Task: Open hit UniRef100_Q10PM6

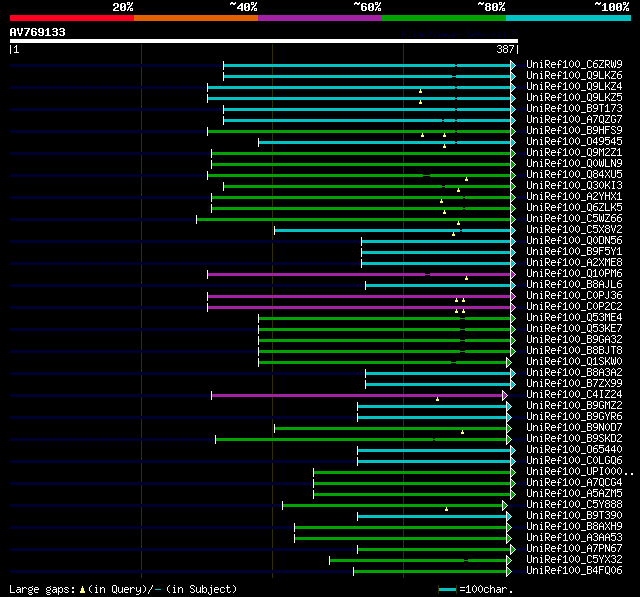Action: pyautogui.click(x=574, y=274)
